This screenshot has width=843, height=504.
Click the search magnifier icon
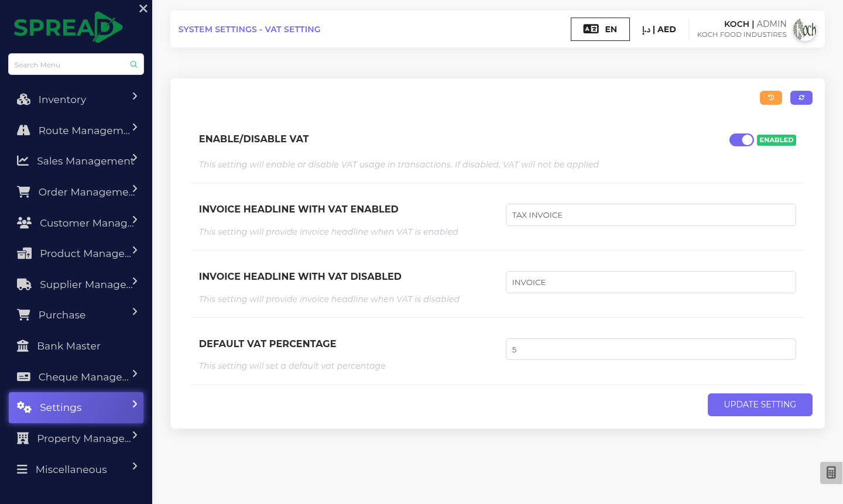[133, 64]
